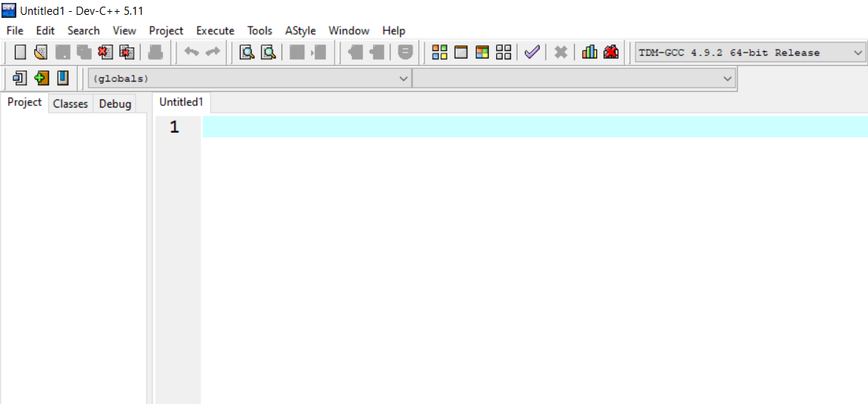Open the Project menu

(166, 30)
